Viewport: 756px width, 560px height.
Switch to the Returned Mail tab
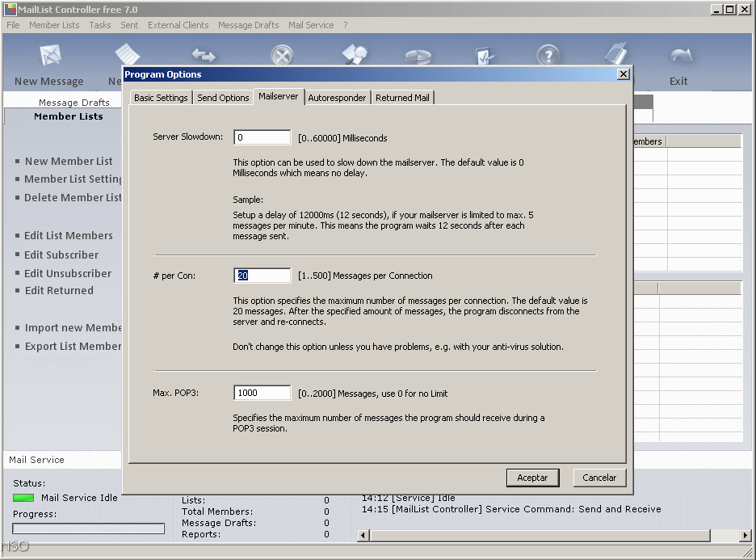click(402, 97)
